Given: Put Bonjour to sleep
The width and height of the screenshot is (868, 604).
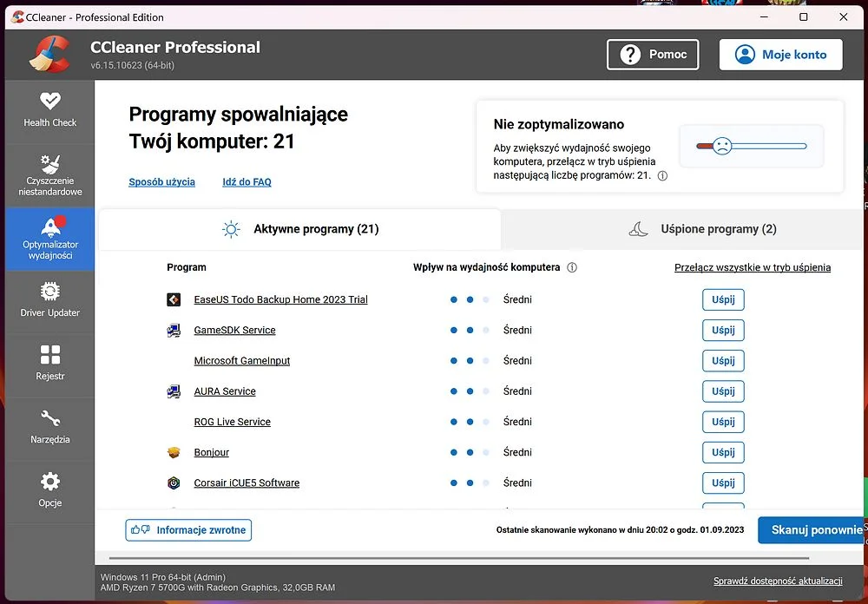Looking at the screenshot, I should [x=723, y=452].
